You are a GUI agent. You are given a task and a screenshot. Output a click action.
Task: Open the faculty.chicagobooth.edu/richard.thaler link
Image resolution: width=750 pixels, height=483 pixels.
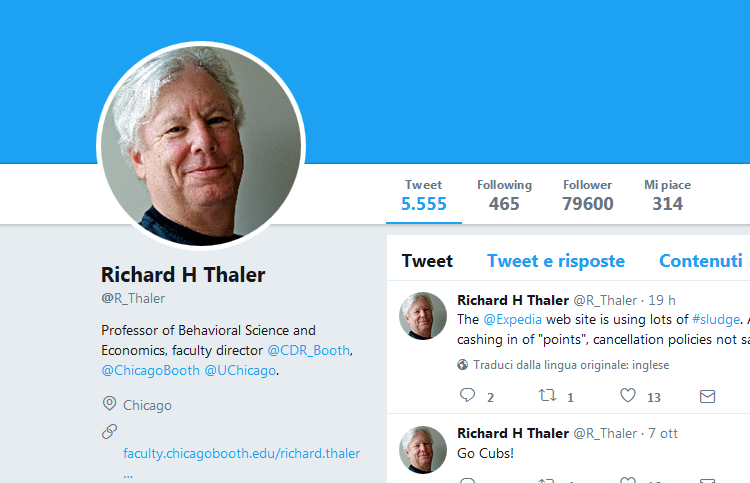point(242,453)
